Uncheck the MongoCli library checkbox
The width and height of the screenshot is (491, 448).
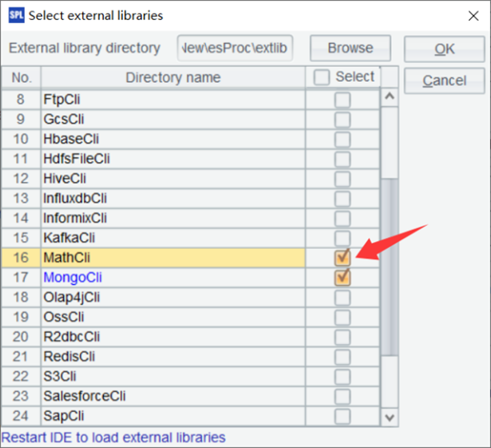click(x=342, y=278)
